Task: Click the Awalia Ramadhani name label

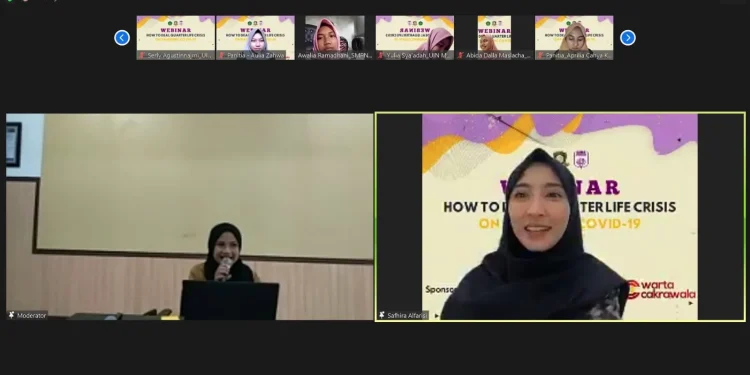Action: 335,55
